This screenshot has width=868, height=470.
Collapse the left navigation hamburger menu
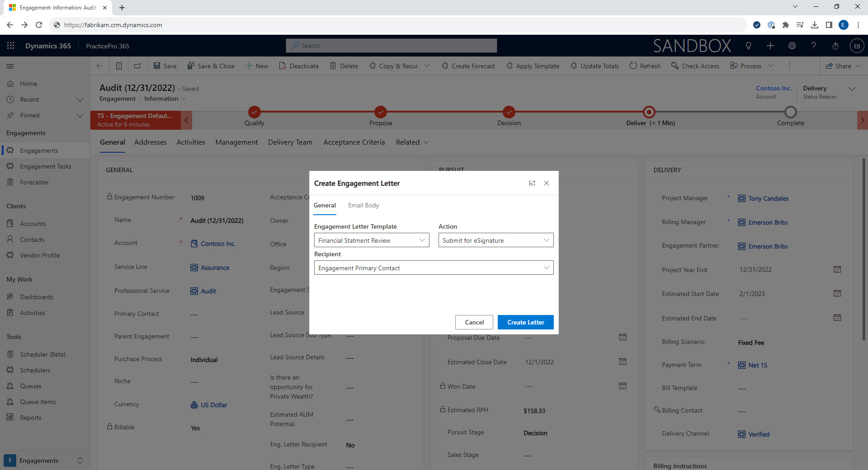[10, 66]
